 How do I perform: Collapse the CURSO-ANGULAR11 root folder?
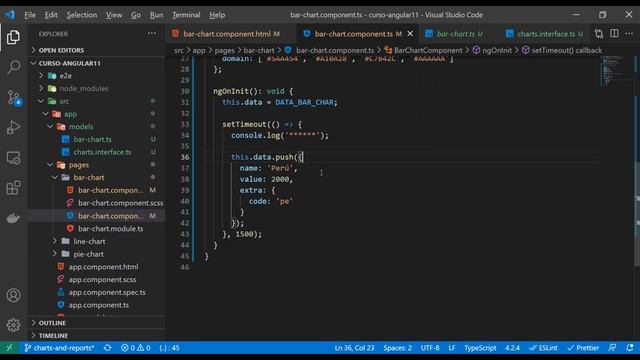pyautogui.click(x=96, y=63)
